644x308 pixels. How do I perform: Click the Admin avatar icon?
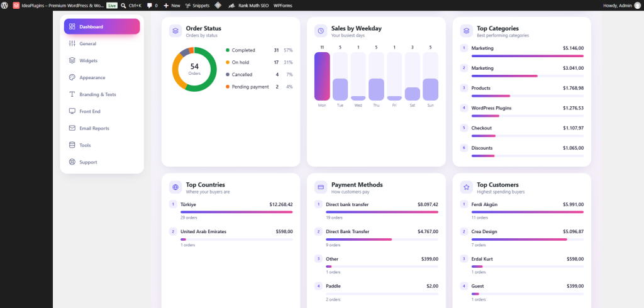point(637,6)
